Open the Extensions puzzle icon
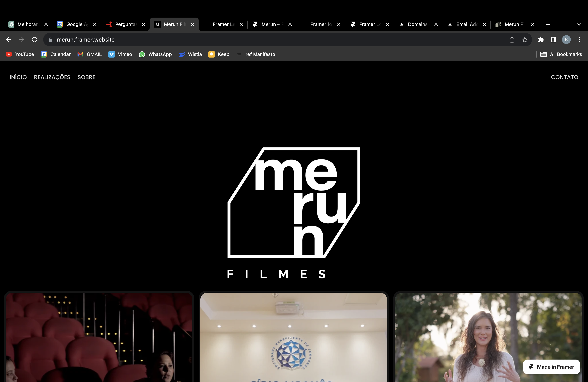This screenshot has height=382, width=588. (x=541, y=40)
